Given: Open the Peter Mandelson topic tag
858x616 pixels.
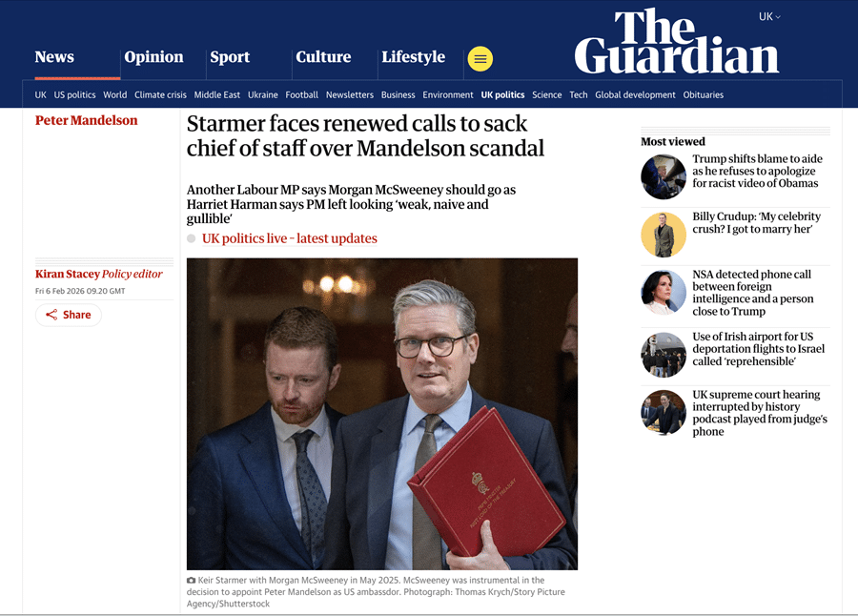Looking at the screenshot, I should [x=87, y=120].
